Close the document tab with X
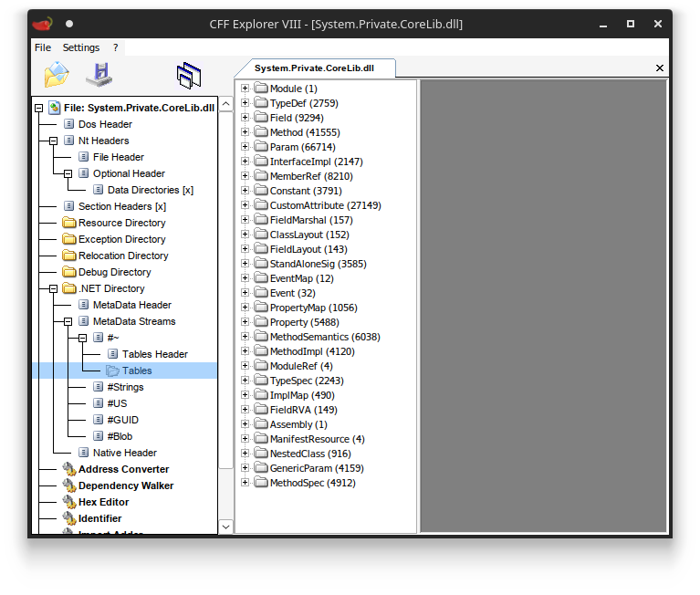The image size is (700, 595). pos(659,68)
